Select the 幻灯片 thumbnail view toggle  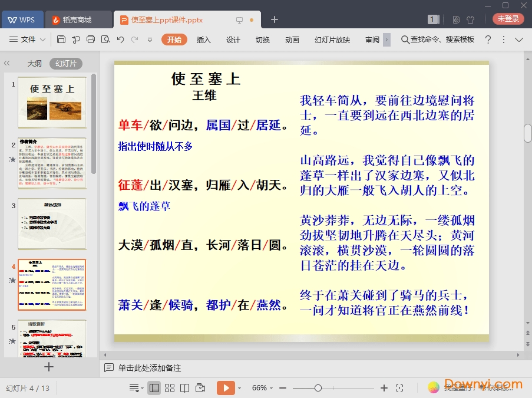point(65,64)
